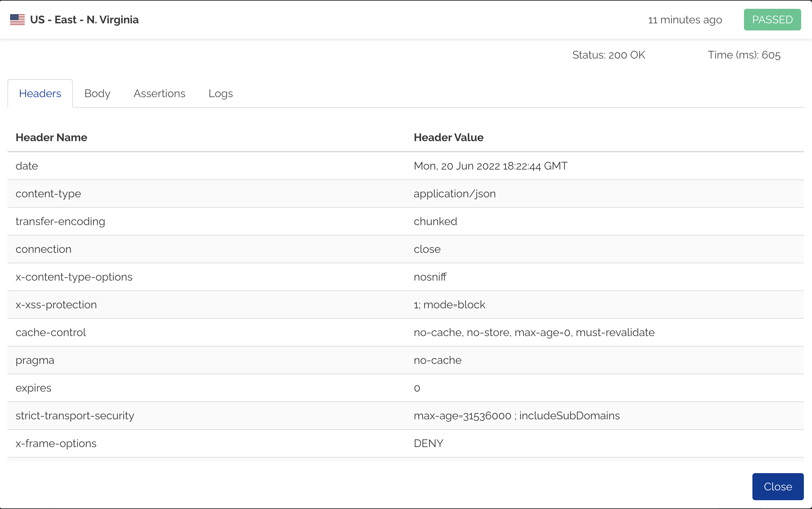
Task: Click the Header Name column heading
Action: (51, 137)
